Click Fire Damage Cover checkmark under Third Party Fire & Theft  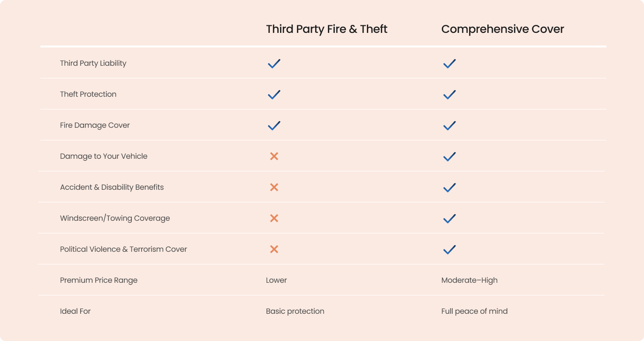(274, 125)
